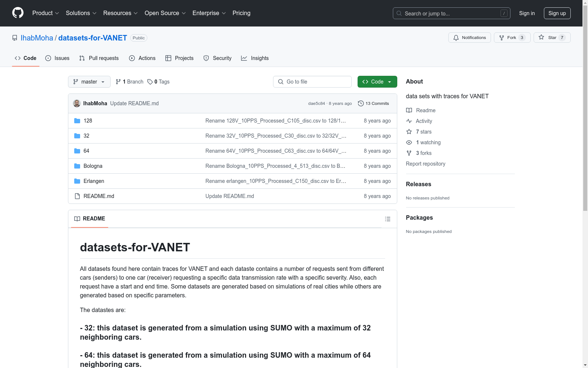
Task: Open the README outline list icon
Action: point(387,219)
